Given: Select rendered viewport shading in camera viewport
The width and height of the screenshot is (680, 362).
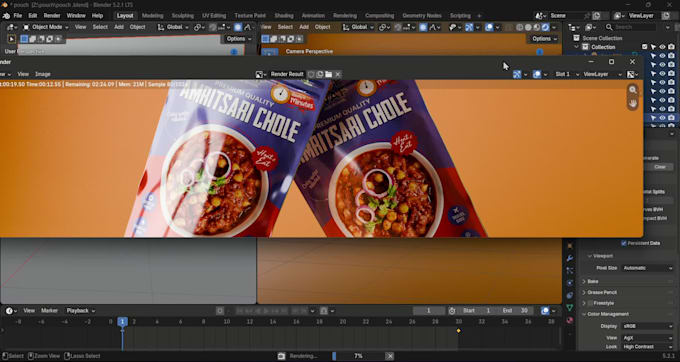Looking at the screenshot, I should click(546, 27).
